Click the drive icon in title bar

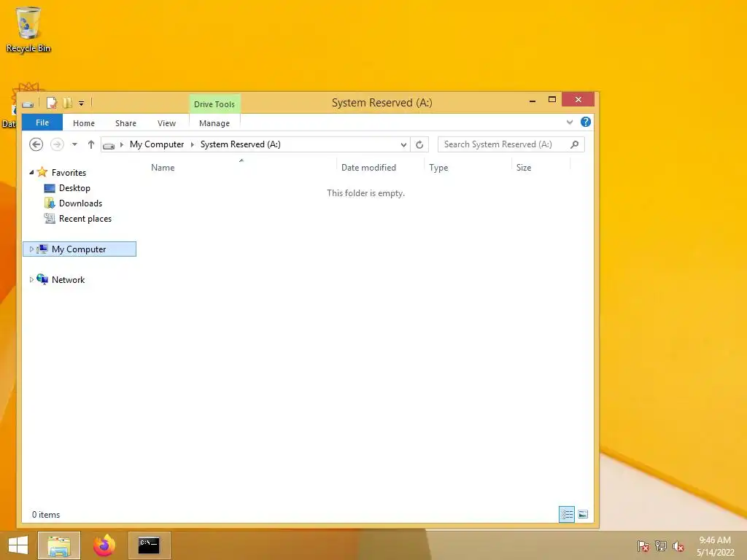click(x=28, y=104)
